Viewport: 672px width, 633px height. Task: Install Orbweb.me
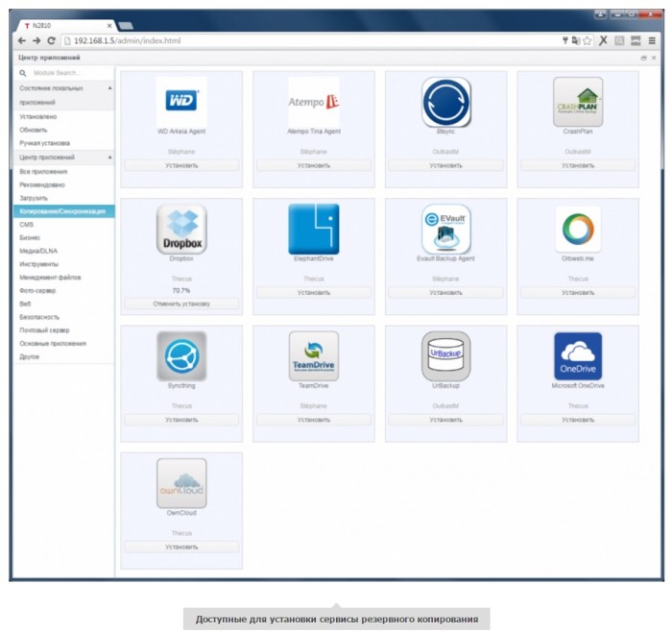[578, 292]
